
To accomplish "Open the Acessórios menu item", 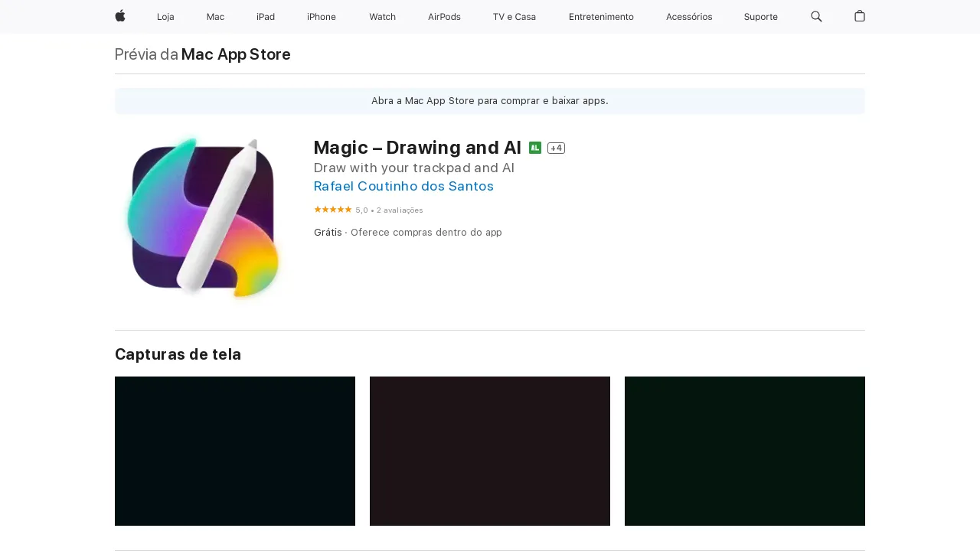I will pos(689,17).
